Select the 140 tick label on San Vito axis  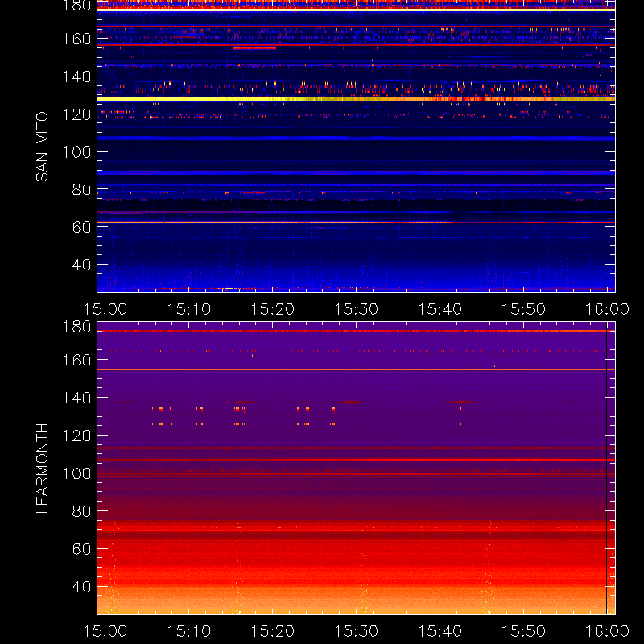pos(76,76)
